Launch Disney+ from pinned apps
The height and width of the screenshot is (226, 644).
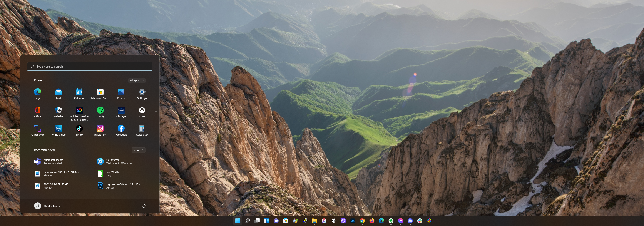click(x=121, y=110)
